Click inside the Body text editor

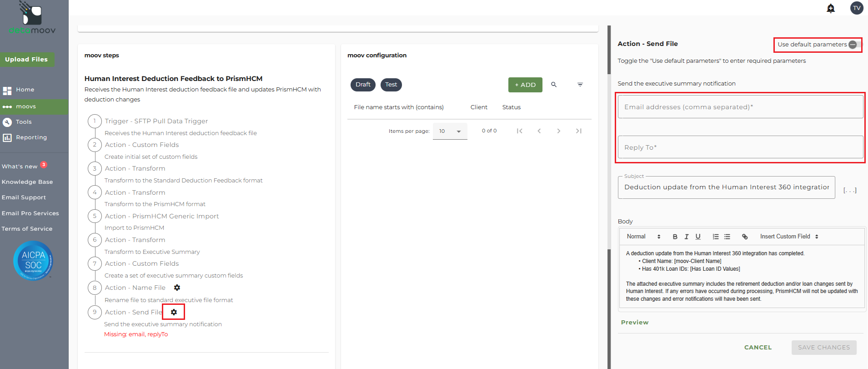(x=742, y=276)
